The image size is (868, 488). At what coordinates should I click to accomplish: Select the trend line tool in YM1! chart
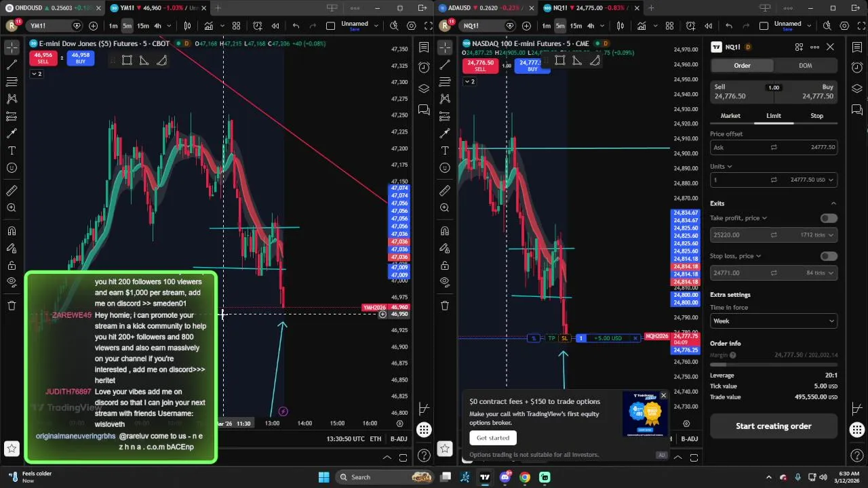click(12, 64)
